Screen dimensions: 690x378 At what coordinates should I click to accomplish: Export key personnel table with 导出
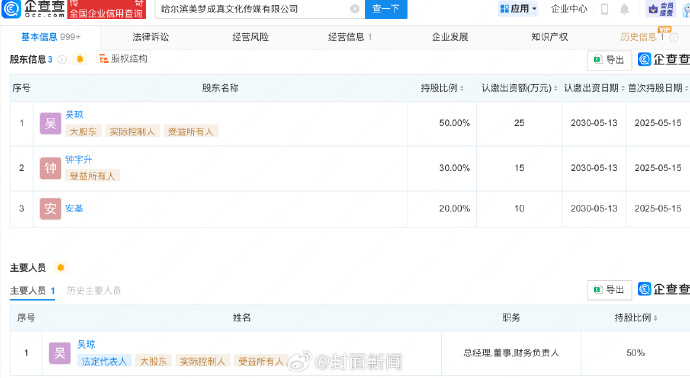pos(609,290)
